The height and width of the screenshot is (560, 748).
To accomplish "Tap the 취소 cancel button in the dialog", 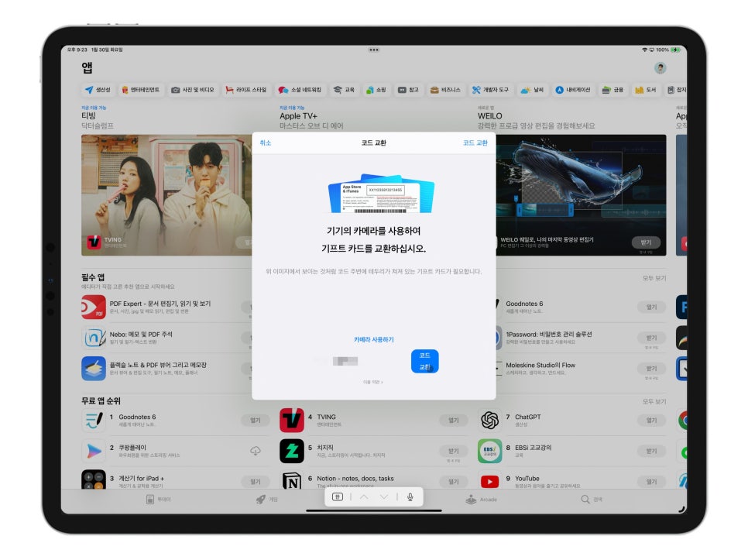I will tap(266, 143).
